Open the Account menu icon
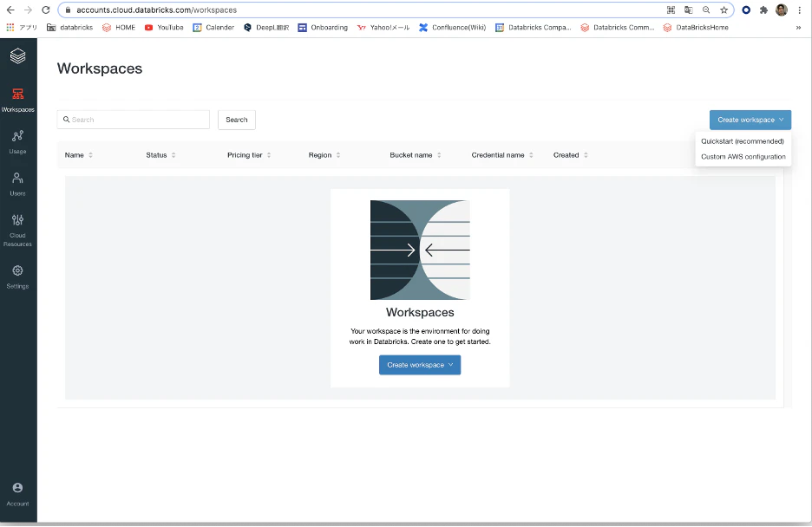 [17, 488]
